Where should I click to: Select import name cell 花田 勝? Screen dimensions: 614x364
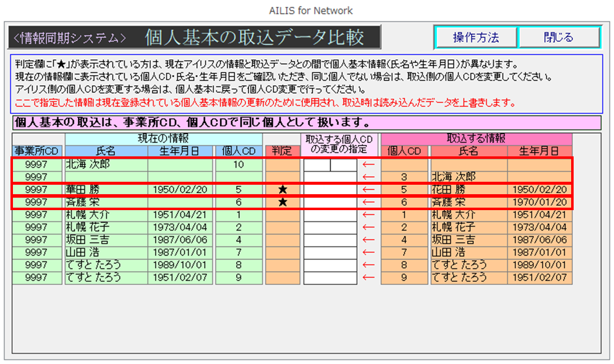468,190
